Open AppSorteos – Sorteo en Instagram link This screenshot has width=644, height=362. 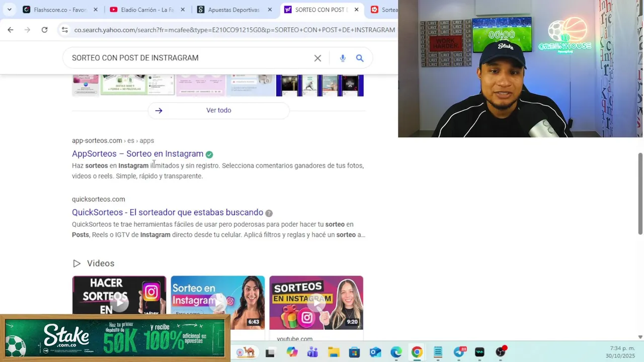(137, 154)
